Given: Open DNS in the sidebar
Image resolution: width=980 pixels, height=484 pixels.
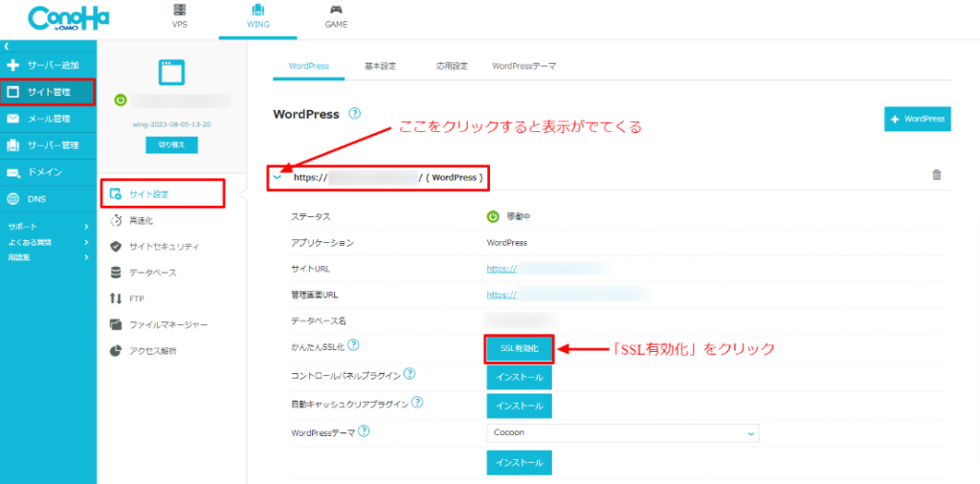Looking at the screenshot, I should 48,199.
